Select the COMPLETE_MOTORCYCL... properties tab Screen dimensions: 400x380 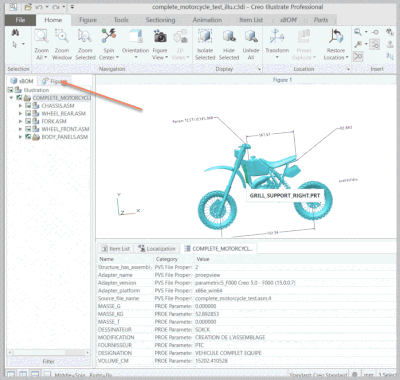[x=219, y=249]
